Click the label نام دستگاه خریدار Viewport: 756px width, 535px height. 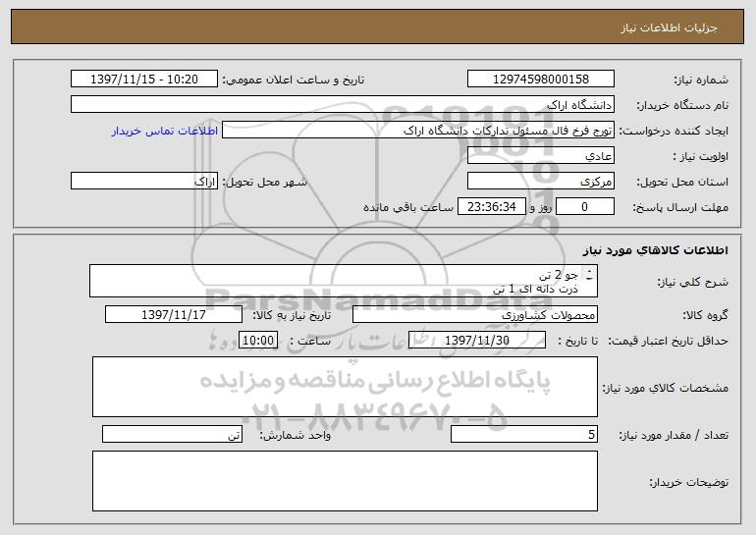tap(682, 106)
